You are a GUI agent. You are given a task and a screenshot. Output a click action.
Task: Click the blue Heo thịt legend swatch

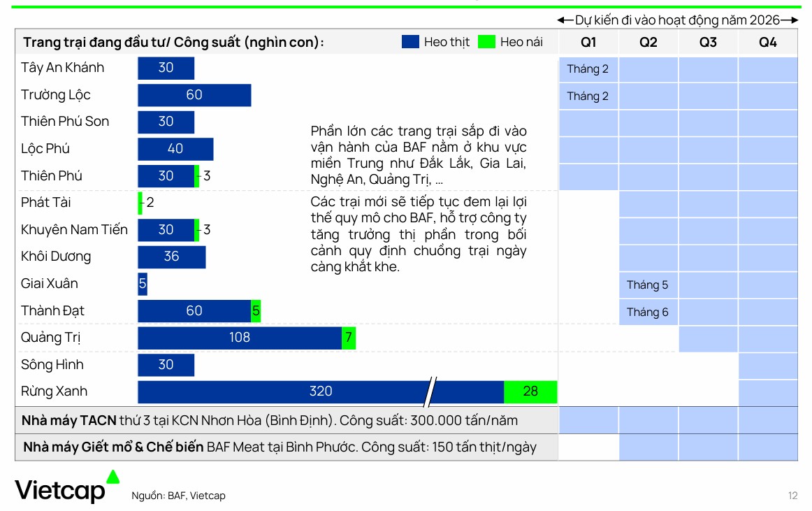click(410, 42)
